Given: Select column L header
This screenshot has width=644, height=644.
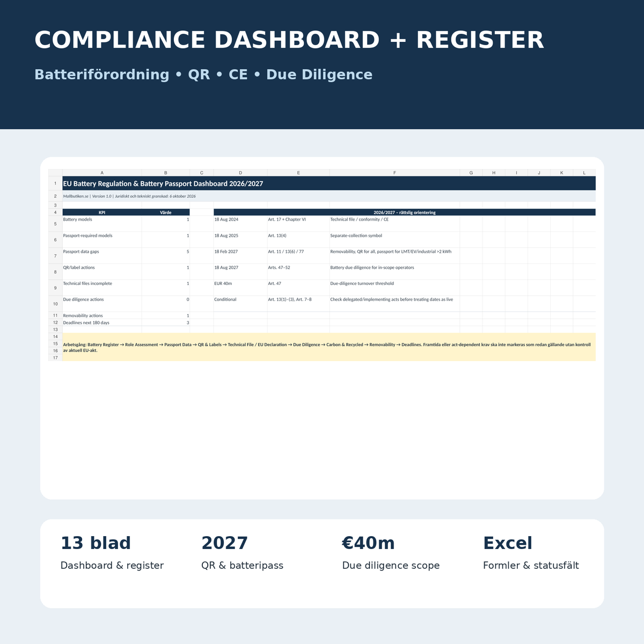Looking at the screenshot, I should click(584, 173).
